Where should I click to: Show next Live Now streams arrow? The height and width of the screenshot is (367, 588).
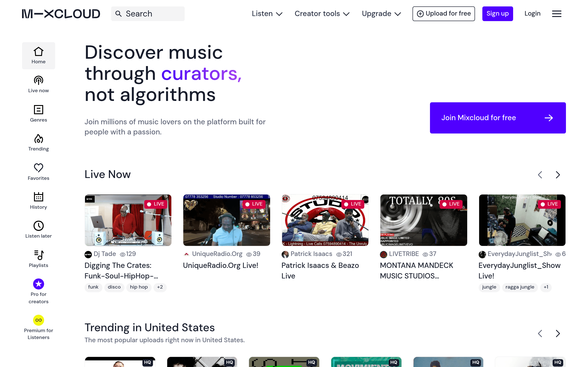(558, 175)
